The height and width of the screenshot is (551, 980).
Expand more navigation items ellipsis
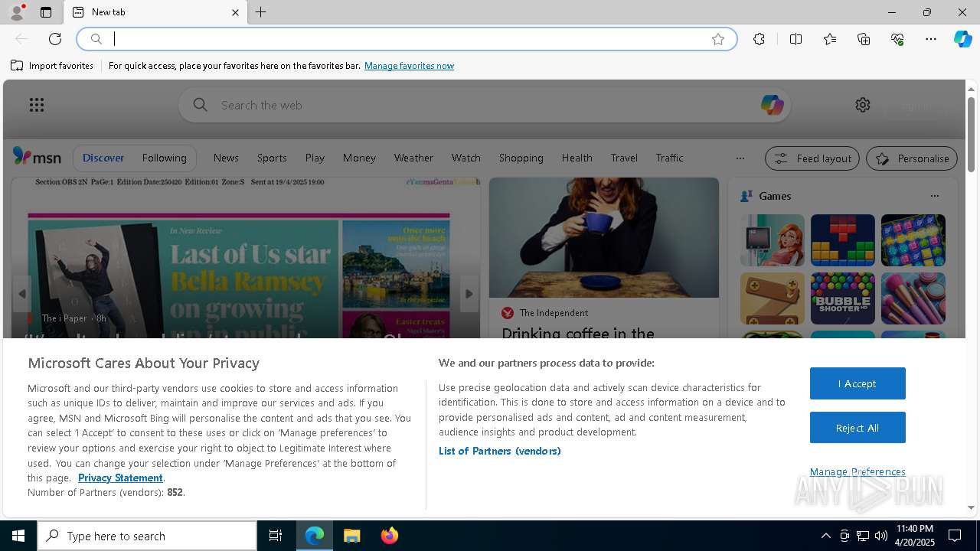740,158
